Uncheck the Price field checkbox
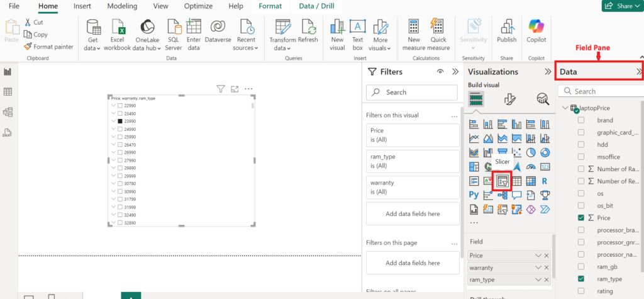644x299 pixels. 581,218
